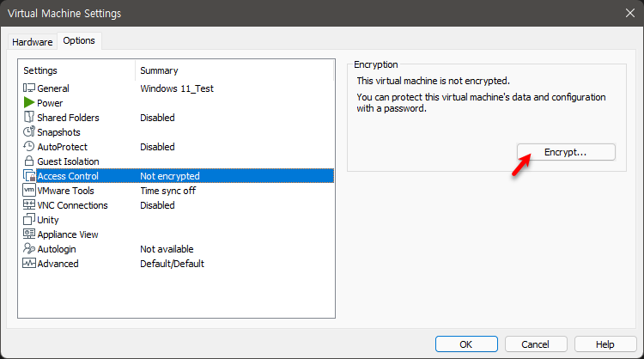Click the Unity windows icon
This screenshot has width=644, height=359.
point(28,219)
